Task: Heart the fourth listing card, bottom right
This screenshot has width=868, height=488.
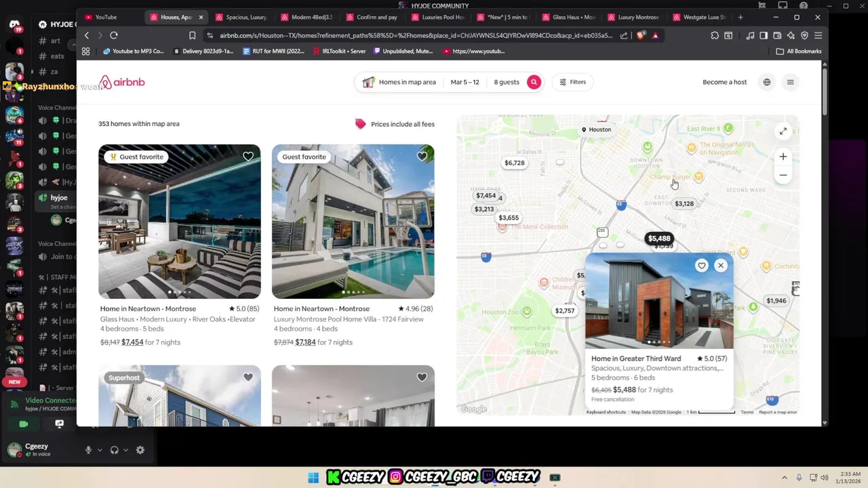Action: 422,378
